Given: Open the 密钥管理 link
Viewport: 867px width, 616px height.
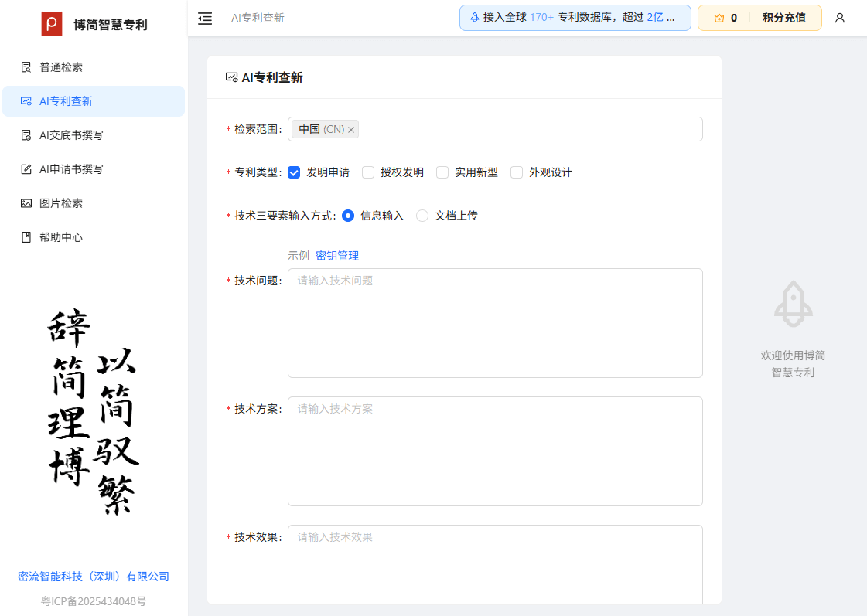Looking at the screenshot, I should point(336,256).
